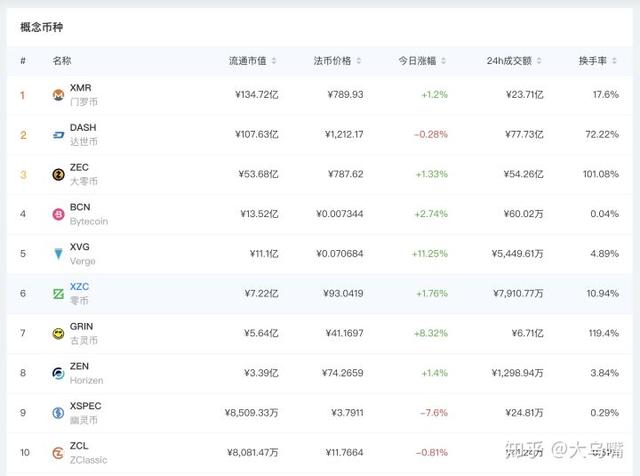Click the Bytecoin subtitle text

point(89,221)
